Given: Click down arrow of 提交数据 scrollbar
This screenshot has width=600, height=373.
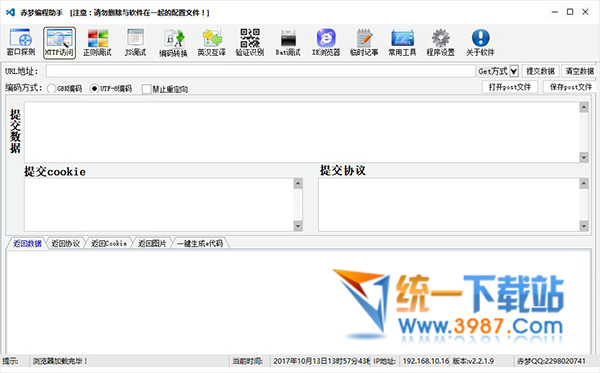Looking at the screenshot, I should (x=584, y=157).
